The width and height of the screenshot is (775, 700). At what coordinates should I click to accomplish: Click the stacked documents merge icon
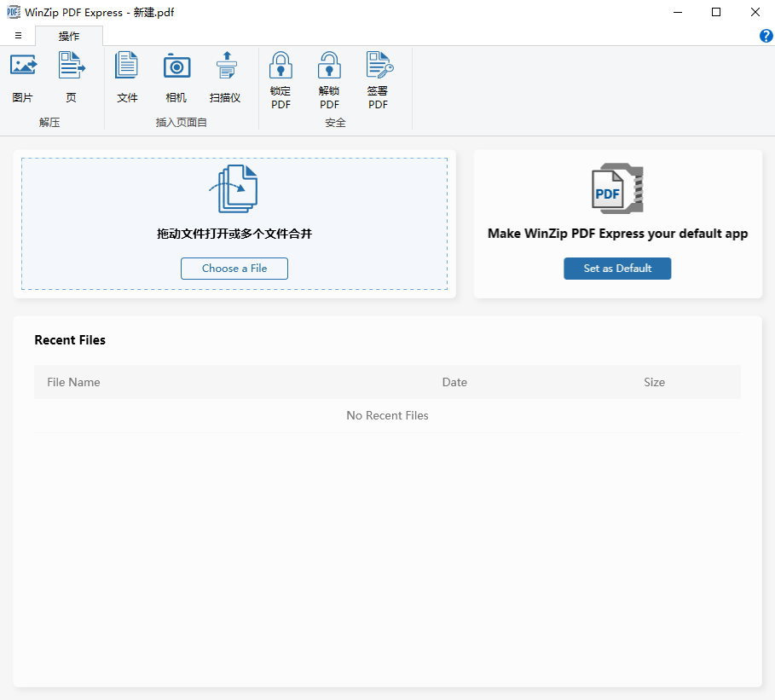(x=234, y=189)
